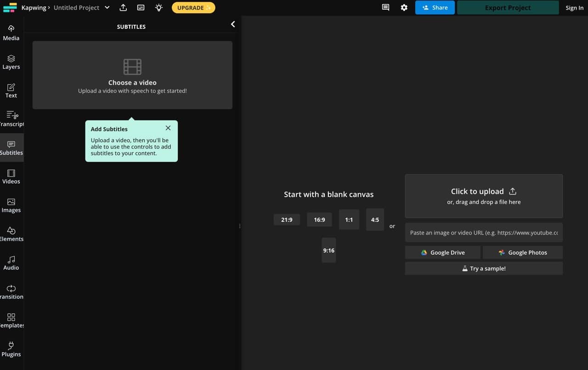Click the Kapwing logo icon
Screen dimensions: 588x370
[10, 7]
